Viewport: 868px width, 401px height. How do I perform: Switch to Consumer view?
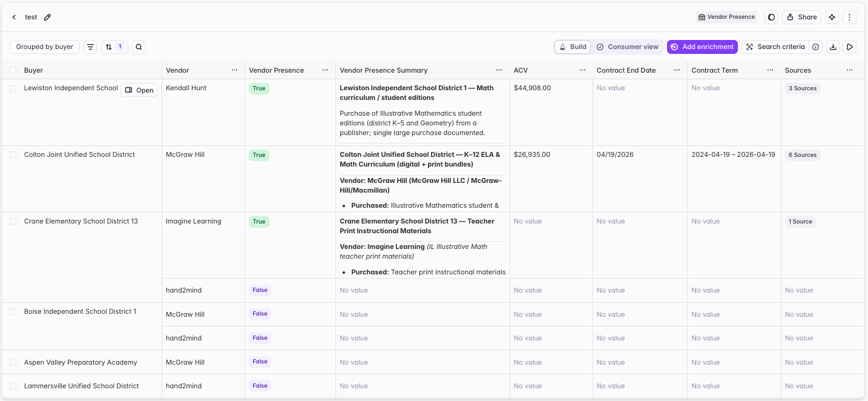(627, 47)
